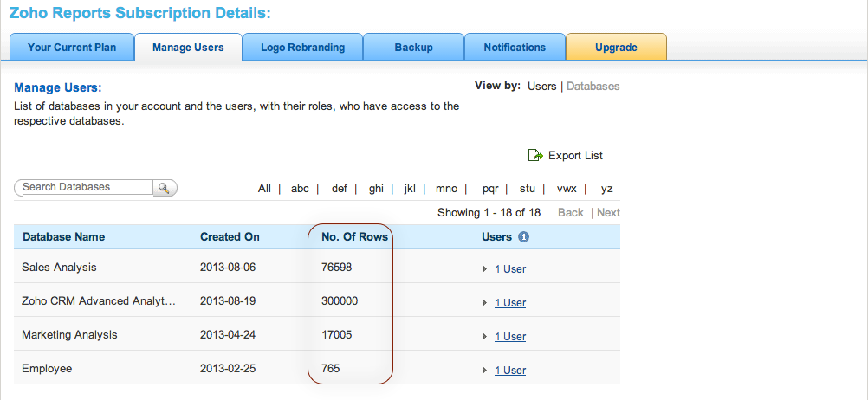Expand users for Marketing Analysis row

tap(485, 337)
